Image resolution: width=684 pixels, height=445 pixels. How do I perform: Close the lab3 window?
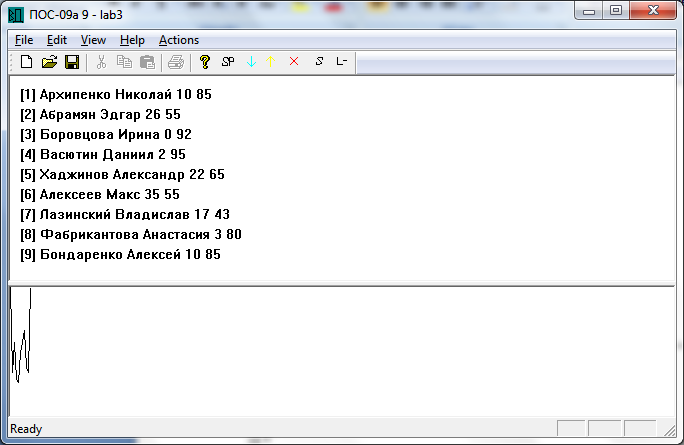653,10
